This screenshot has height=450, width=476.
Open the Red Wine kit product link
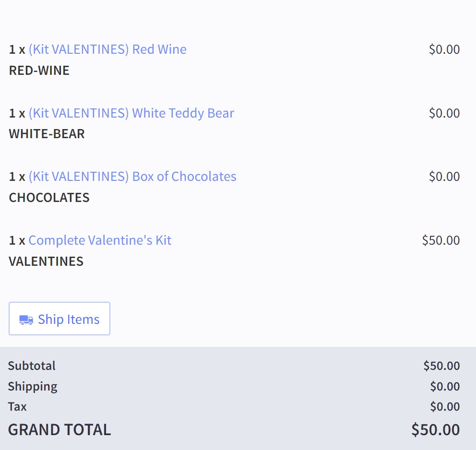coord(107,49)
